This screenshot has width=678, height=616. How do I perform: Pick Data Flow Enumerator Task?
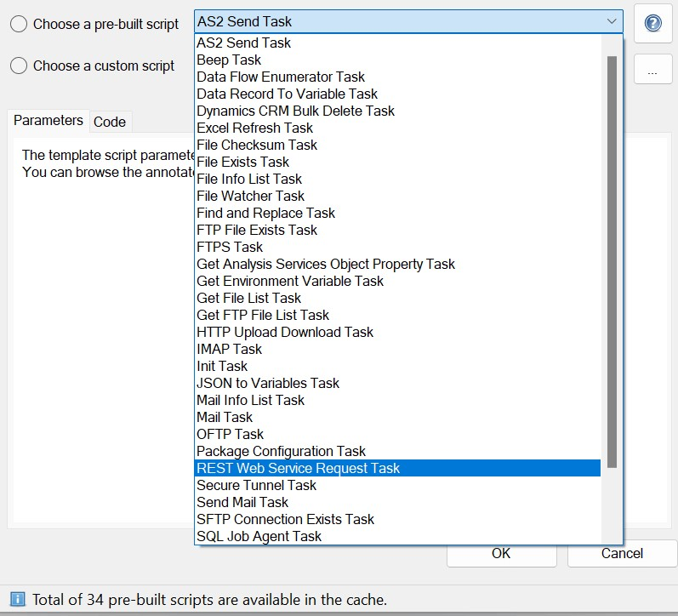(x=397, y=77)
